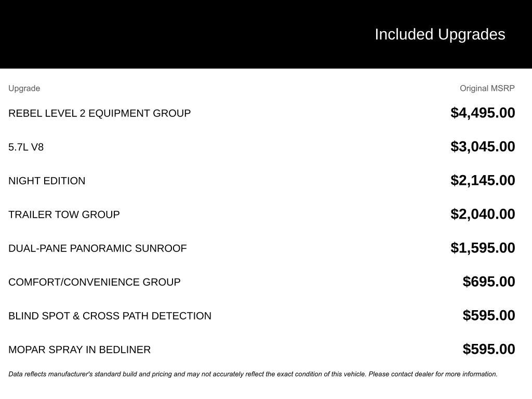This screenshot has width=532, height=399.
Task: Select Blind Spot & Cross Path Detection
Action: click(110, 316)
